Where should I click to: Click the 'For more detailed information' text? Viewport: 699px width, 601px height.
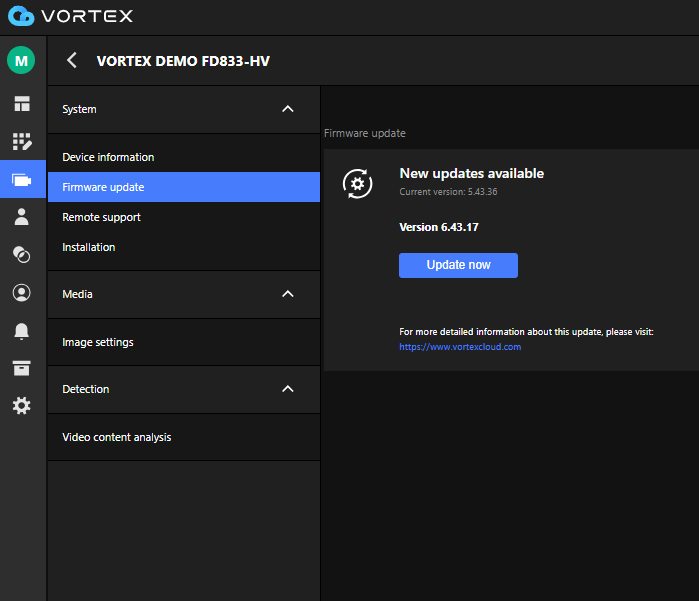click(x=526, y=332)
